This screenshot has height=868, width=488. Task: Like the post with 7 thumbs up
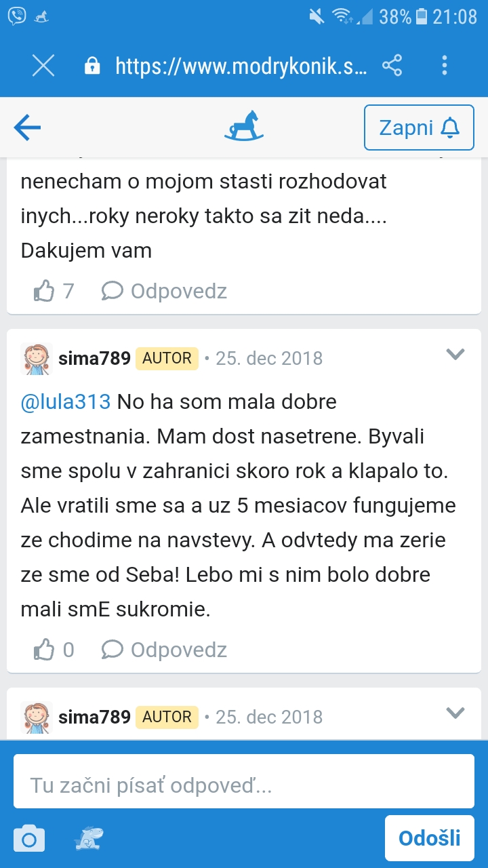click(45, 292)
